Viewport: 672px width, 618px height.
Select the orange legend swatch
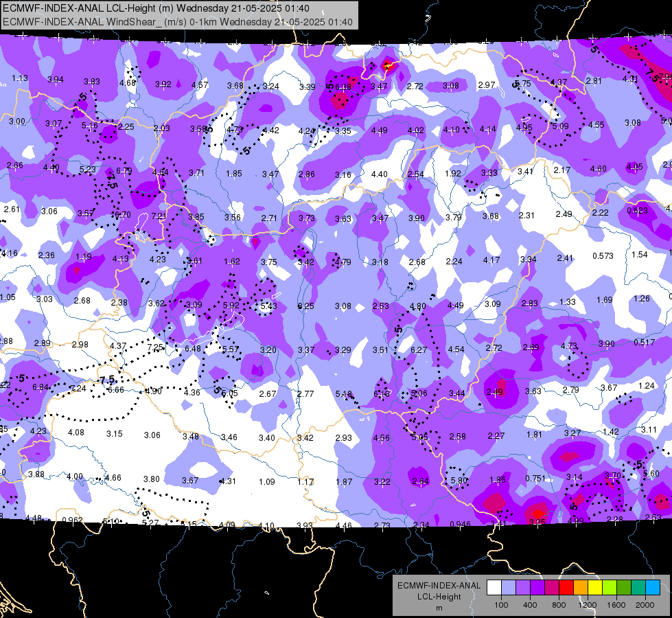pyautogui.click(x=581, y=588)
